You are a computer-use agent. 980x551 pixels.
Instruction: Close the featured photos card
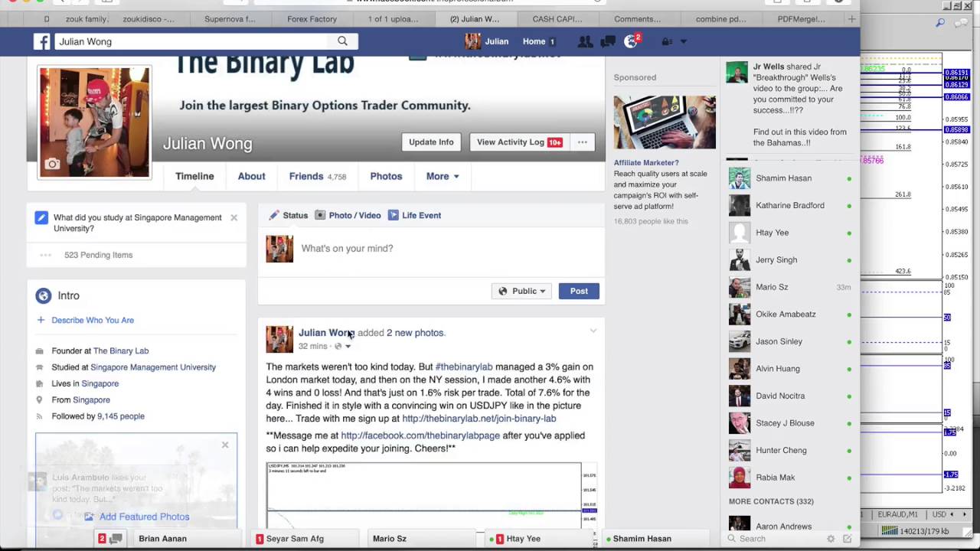click(225, 445)
